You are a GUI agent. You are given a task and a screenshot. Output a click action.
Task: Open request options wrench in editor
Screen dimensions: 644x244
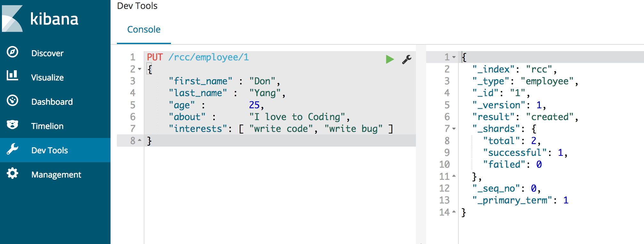407,59
